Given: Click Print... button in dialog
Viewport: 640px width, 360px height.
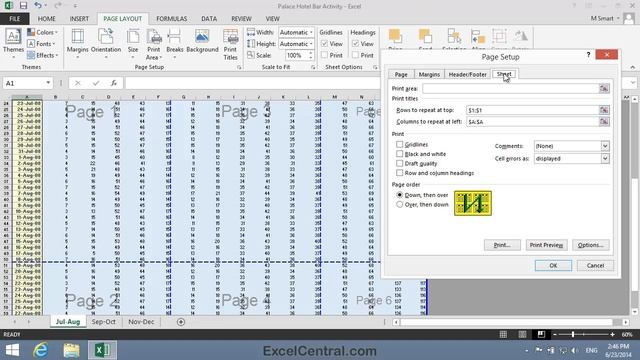Looking at the screenshot, I should click(502, 245).
